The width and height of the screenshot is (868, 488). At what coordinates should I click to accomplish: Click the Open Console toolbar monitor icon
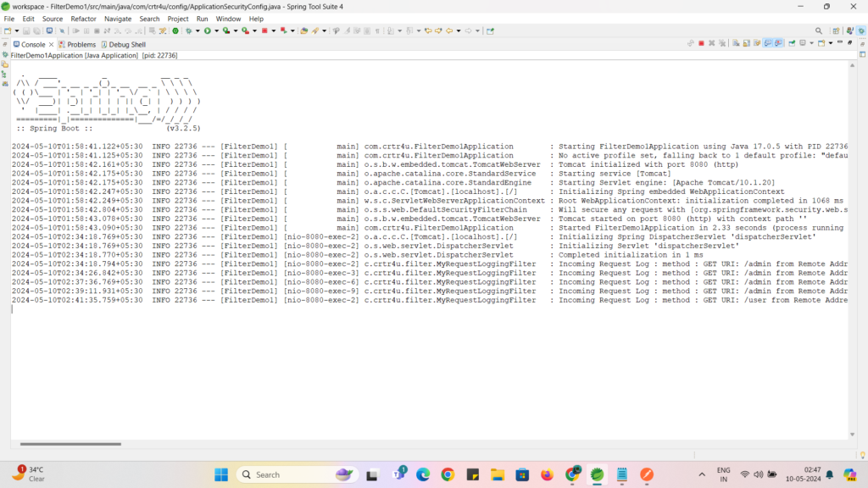coord(49,31)
